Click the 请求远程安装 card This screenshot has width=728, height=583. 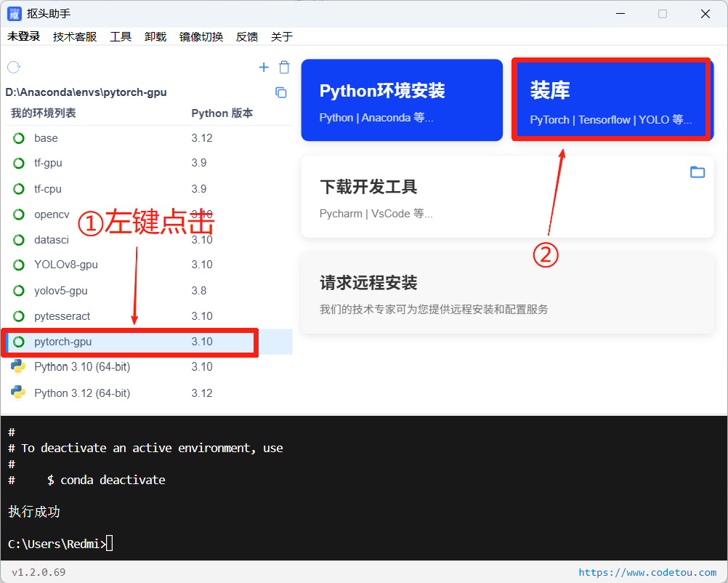[507, 293]
